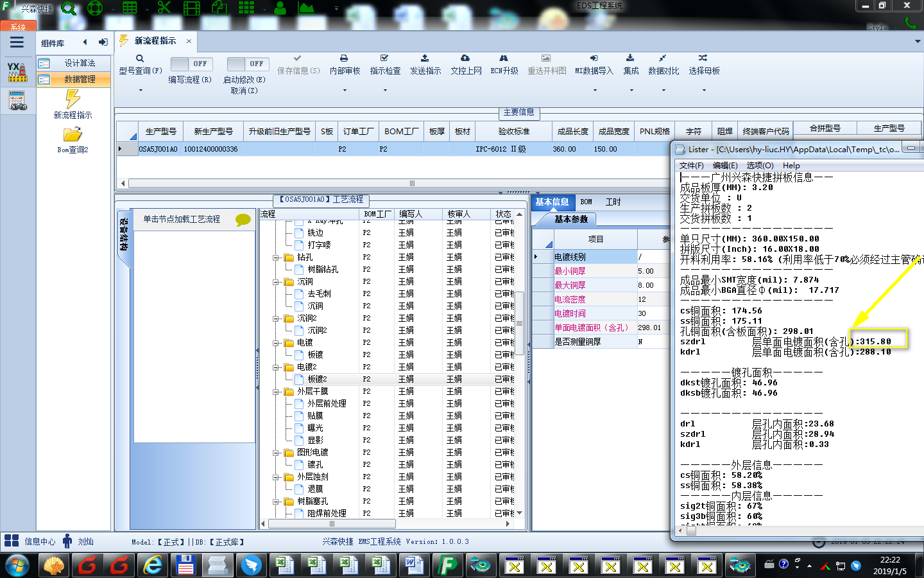Click 发送指示 upload button

pyautogui.click(x=425, y=65)
